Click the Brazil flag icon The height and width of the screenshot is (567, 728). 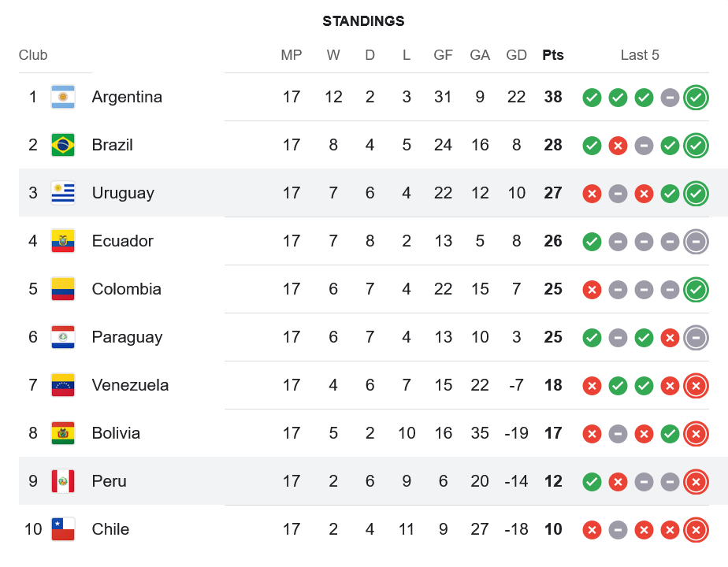pos(63,145)
